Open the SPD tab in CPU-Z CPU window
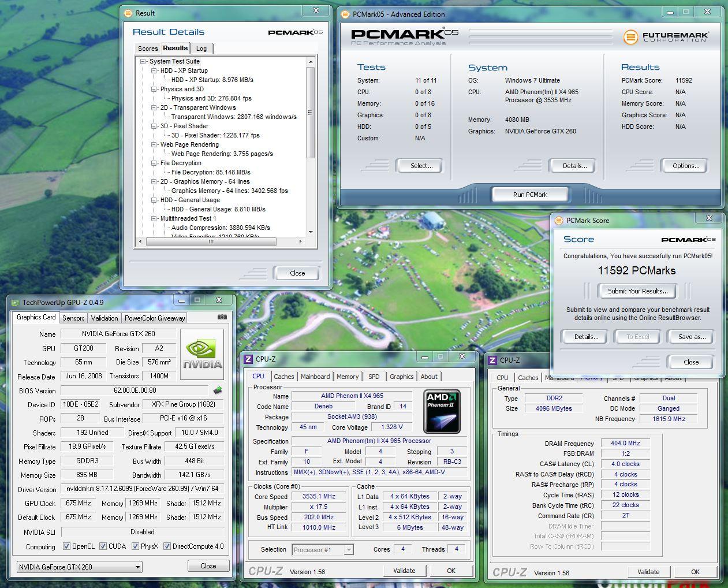This screenshot has height=588, width=728. pos(374,377)
